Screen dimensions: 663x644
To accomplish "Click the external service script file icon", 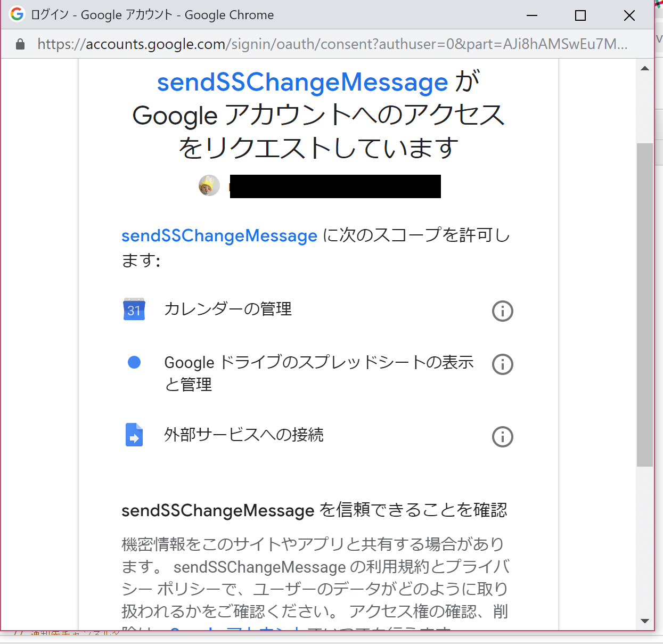I will click(134, 435).
